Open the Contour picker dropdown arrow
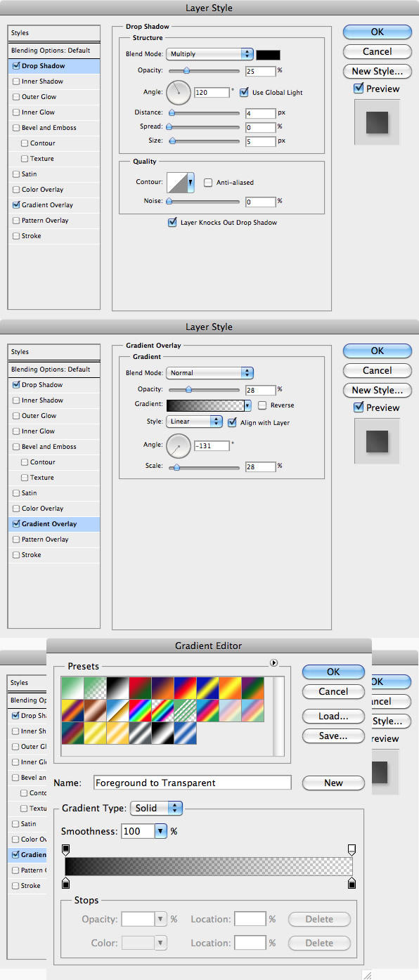The image size is (419, 980). (x=190, y=183)
